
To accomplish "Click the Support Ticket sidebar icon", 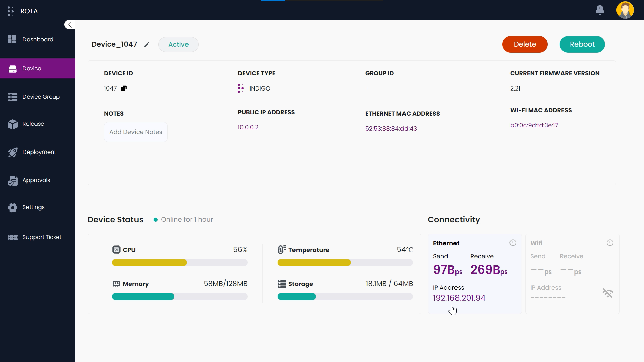I will [x=13, y=237].
